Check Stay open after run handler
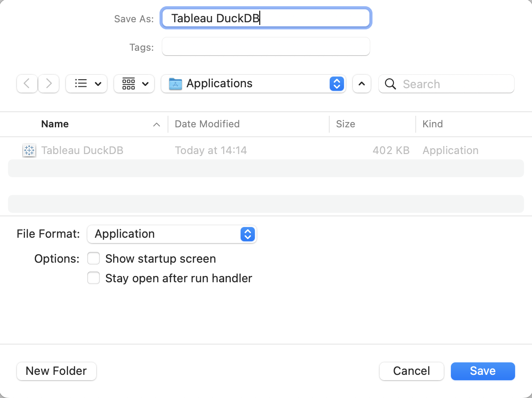The image size is (532, 398). (94, 278)
